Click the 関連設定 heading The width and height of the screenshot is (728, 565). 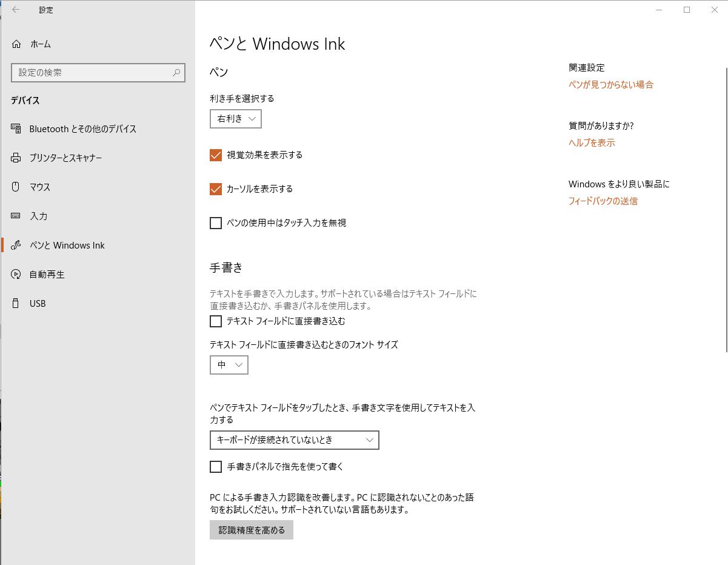[x=587, y=68]
